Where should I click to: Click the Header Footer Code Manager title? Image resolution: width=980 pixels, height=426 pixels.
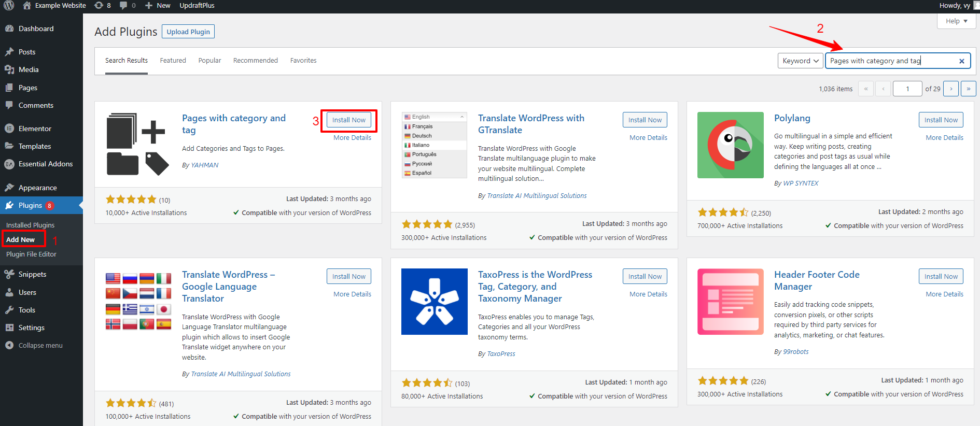pyautogui.click(x=817, y=280)
